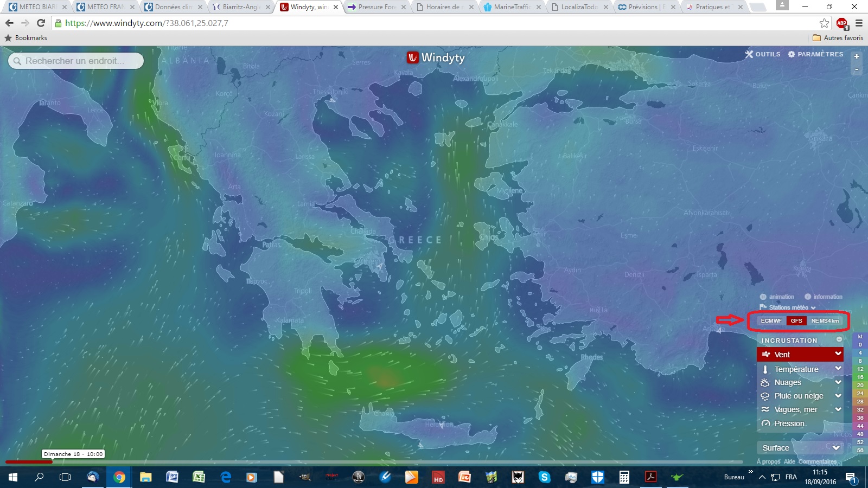The height and width of the screenshot is (488, 868).
Task: Expand the Température options chevron
Action: 838,368
